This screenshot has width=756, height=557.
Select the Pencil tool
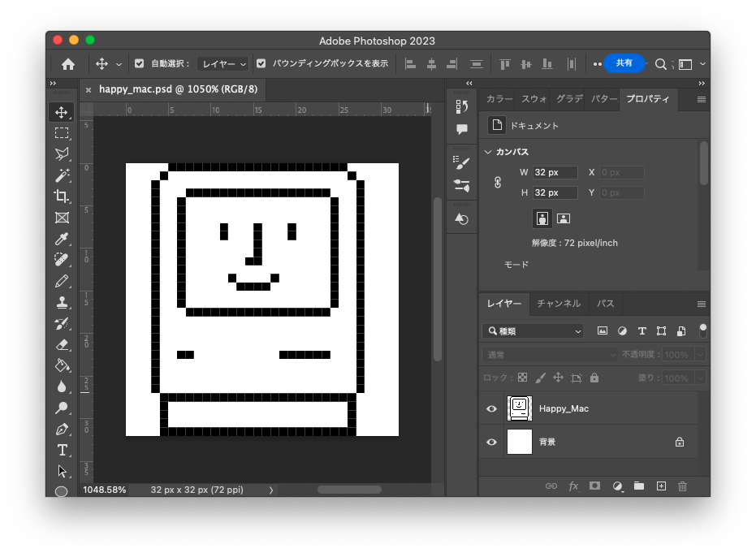click(61, 281)
